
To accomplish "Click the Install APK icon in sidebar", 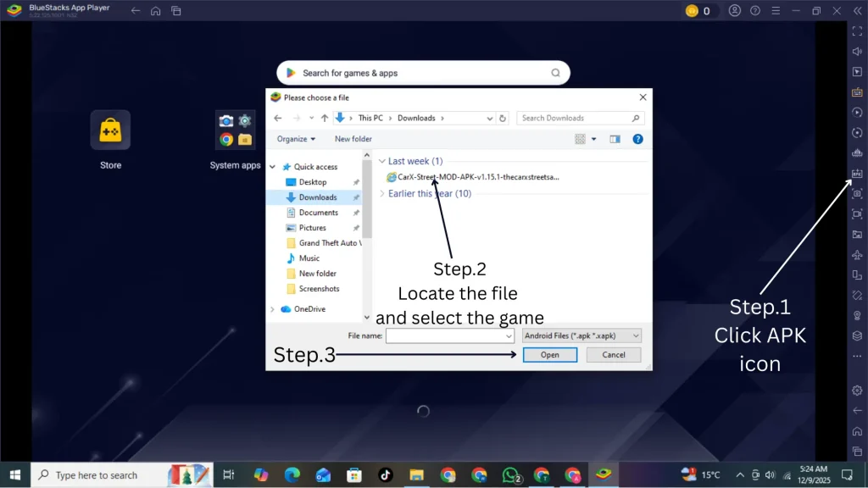I will pos(857,174).
